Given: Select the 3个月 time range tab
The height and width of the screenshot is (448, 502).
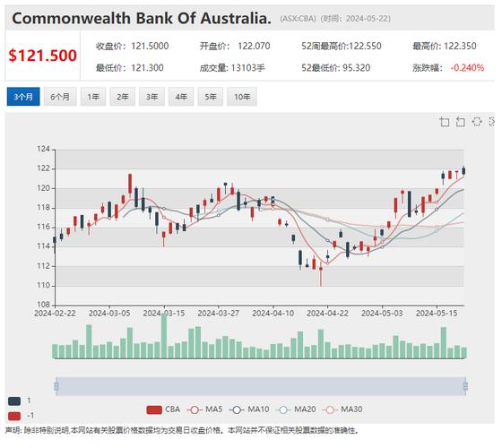Looking at the screenshot, I should [x=23, y=97].
